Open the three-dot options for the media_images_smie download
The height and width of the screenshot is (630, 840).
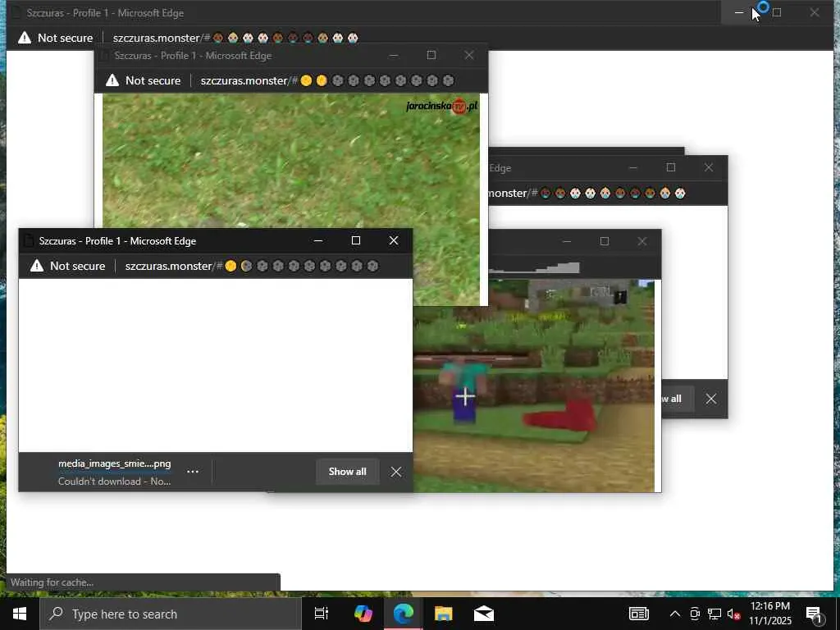click(x=193, y=472)
